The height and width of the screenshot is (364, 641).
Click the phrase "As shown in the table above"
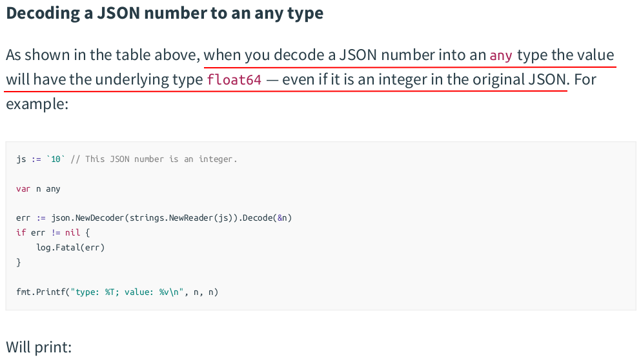(103, 55)
